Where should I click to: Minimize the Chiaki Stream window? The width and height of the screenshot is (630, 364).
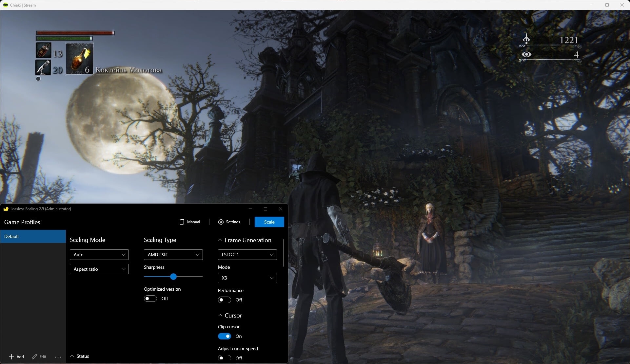click(x=592, y=5)
